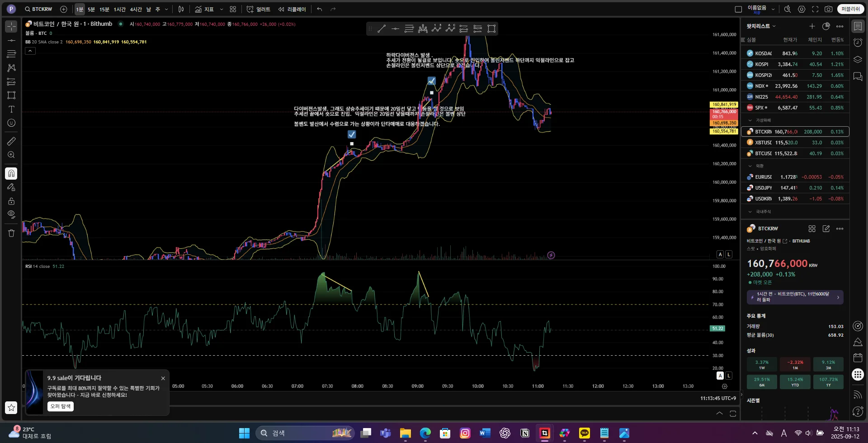
Task: Collapse the indicator legend arrow
Action: [30, 51]
